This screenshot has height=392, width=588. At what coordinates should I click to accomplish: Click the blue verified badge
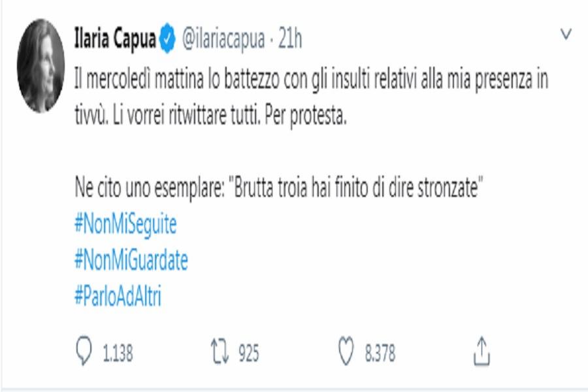click(x=168, y=38)
